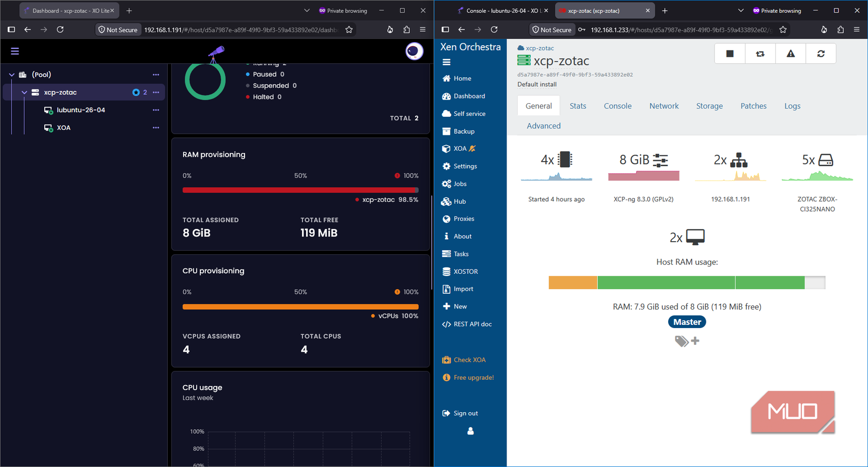Open more options for lubuntu-26-04
The width and height of the screenshot is (868, 467).
156,110
